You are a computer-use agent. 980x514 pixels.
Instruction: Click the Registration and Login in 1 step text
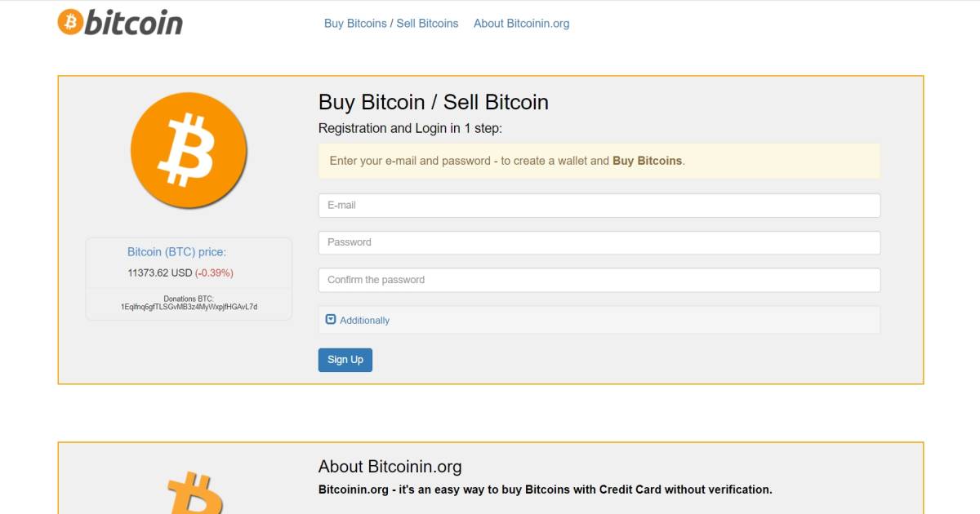click(410, 128)
